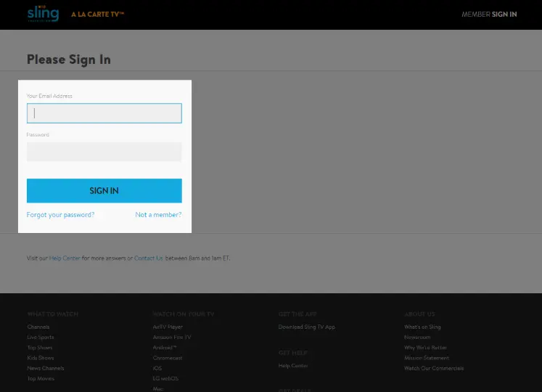Click the blue SIGN IN button
Screen dimensions: 542x392
[x=104, y=191]
